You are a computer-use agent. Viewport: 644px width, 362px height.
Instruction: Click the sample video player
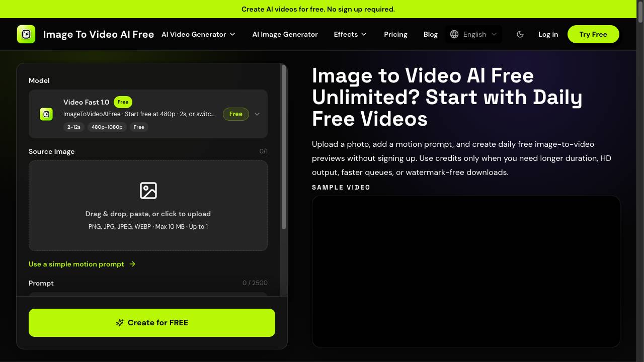(x=466, y=271)
